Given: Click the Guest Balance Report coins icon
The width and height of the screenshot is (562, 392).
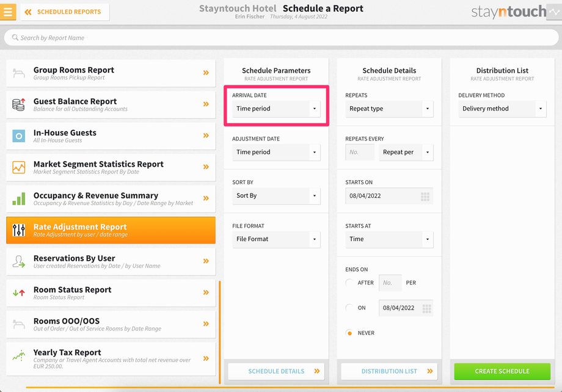Looking at the screenshot, I should [x=19, y=104].
